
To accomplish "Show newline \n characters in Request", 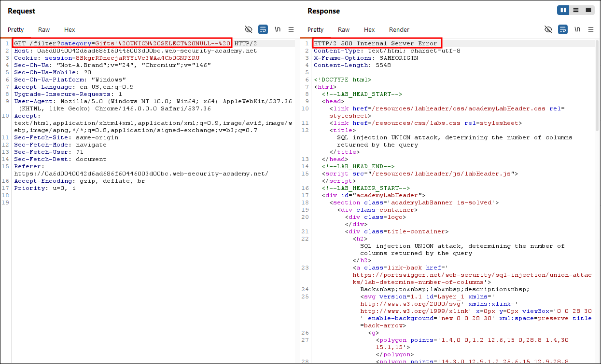I will 278,29.
